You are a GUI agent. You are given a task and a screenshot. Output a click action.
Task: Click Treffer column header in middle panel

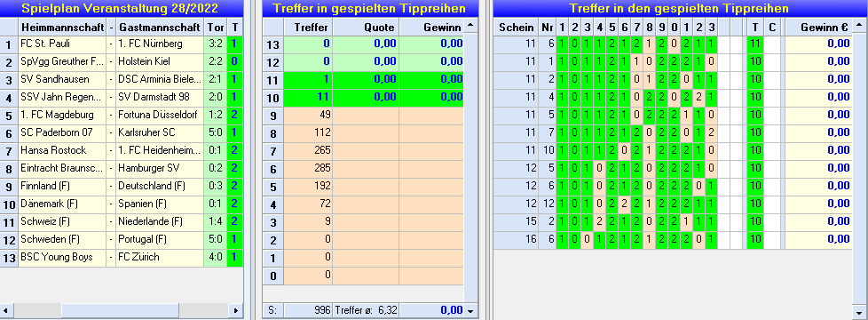tap(308, 27)
